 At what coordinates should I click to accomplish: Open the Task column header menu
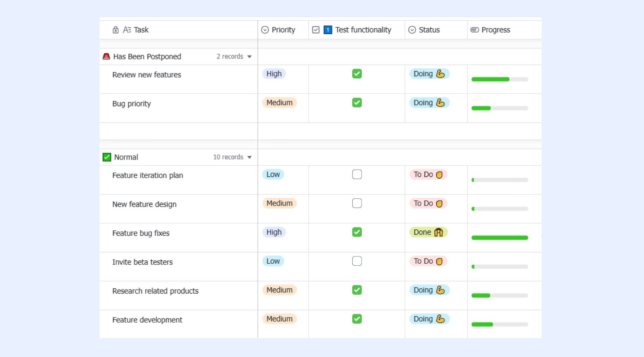click(179, 30)
